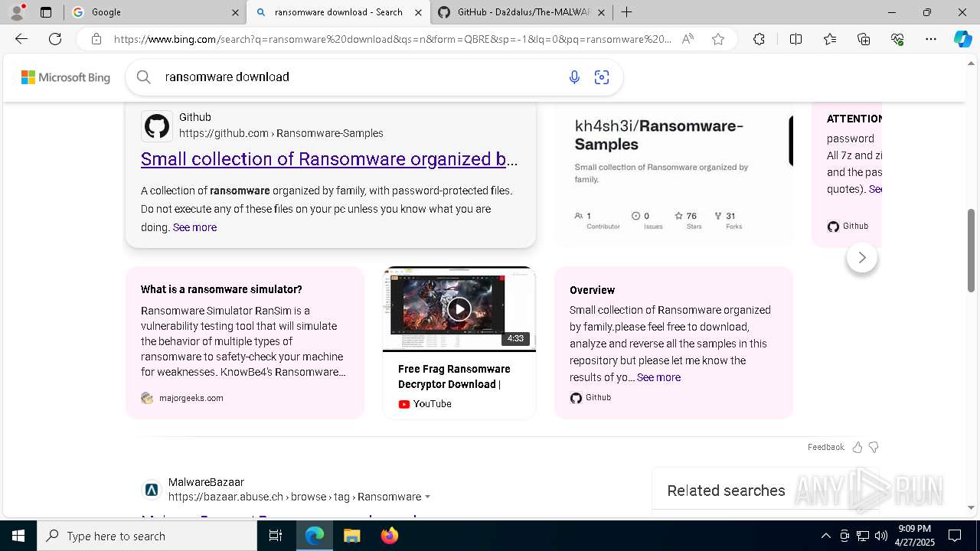The image size is (980, 551).
Task: Open github.com Ransomware-Samples URL
Action: pos(281,133)
